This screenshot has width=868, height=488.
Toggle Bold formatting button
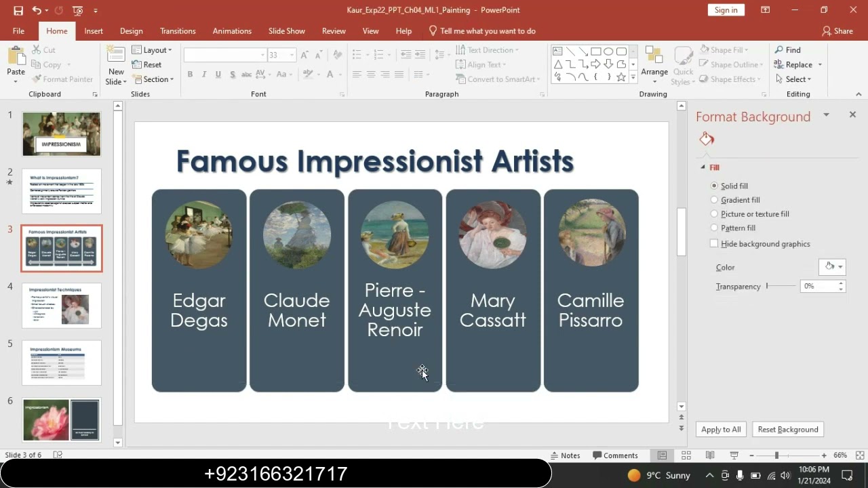coord(190,75)
